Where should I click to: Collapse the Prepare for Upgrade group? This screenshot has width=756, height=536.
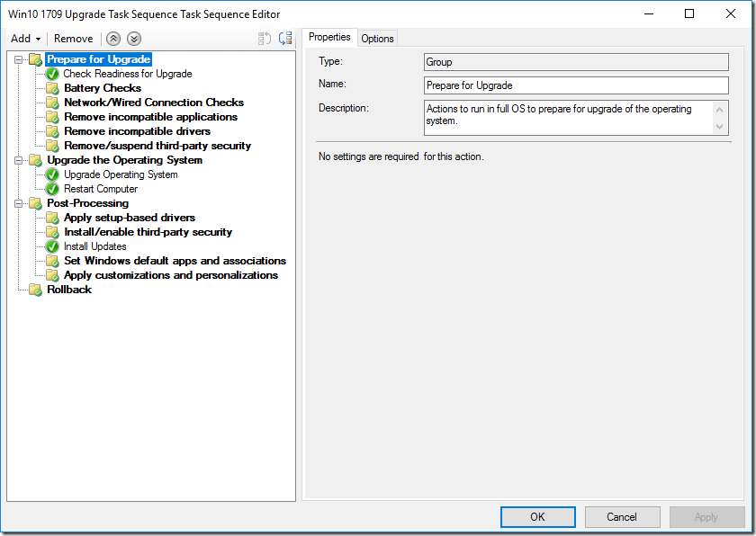19,59
